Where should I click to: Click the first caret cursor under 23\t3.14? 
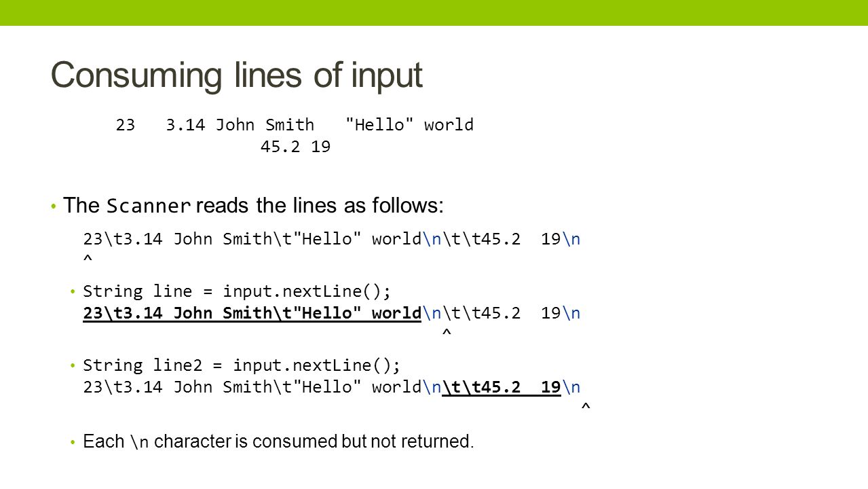click(x=87, y=259)
